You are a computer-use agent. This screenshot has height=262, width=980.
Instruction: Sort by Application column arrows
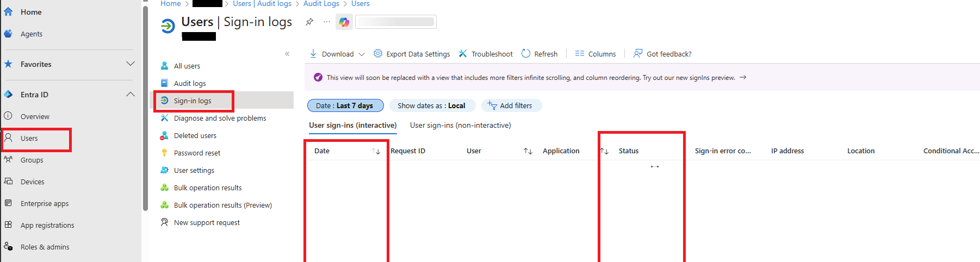(x=604, y=151)
